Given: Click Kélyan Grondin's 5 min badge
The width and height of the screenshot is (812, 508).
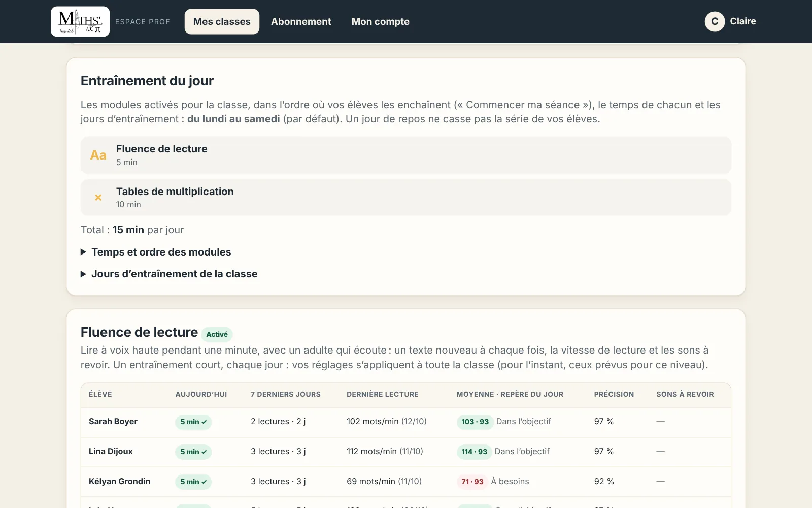Looking at the screenshot, I should click(193, 482).
